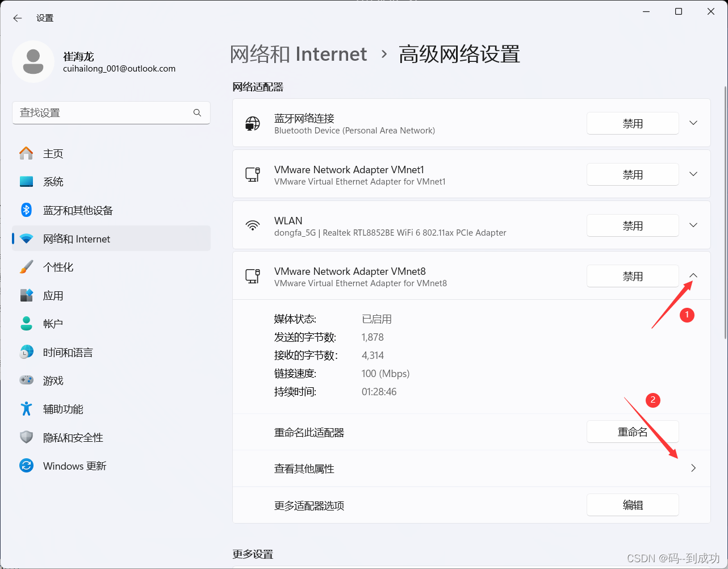Click the System monitor icon
Image resolution: width=728 pixels, height=569 pixels.
coord(26,182)
